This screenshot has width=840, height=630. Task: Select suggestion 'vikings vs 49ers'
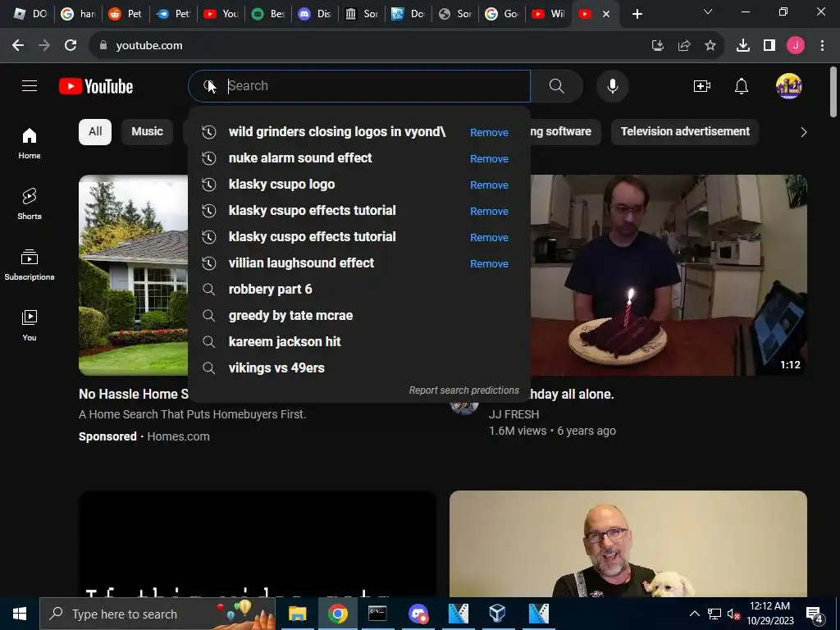tap(359, 368)
